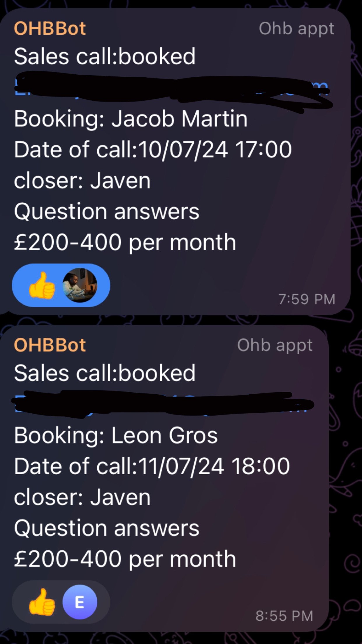Screen dimensions: 362x644
Task: Tap "closer: Javen" in the second message
Action: coord(82,497)
